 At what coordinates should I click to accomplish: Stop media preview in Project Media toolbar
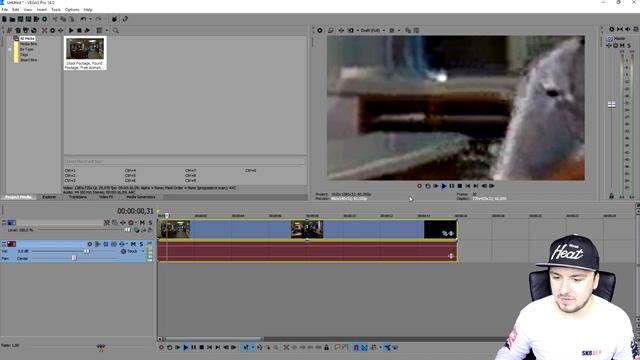79,30
